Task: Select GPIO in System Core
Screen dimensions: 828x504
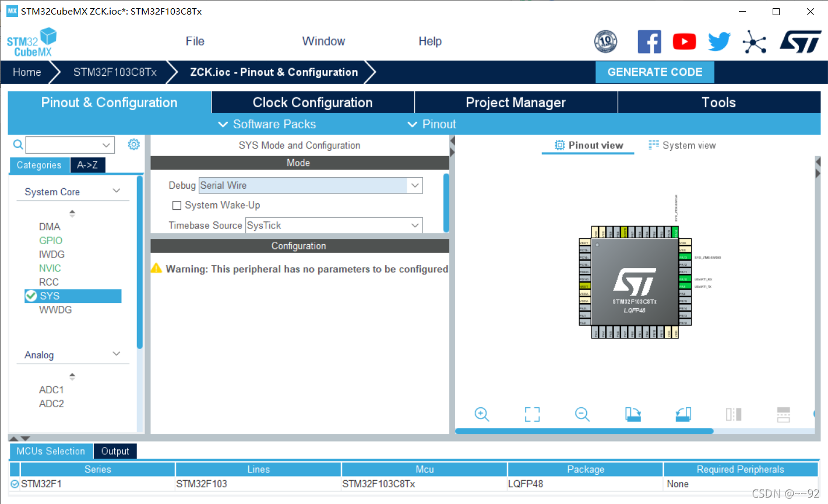Action: pyautogui.click(x=51, y=241)
